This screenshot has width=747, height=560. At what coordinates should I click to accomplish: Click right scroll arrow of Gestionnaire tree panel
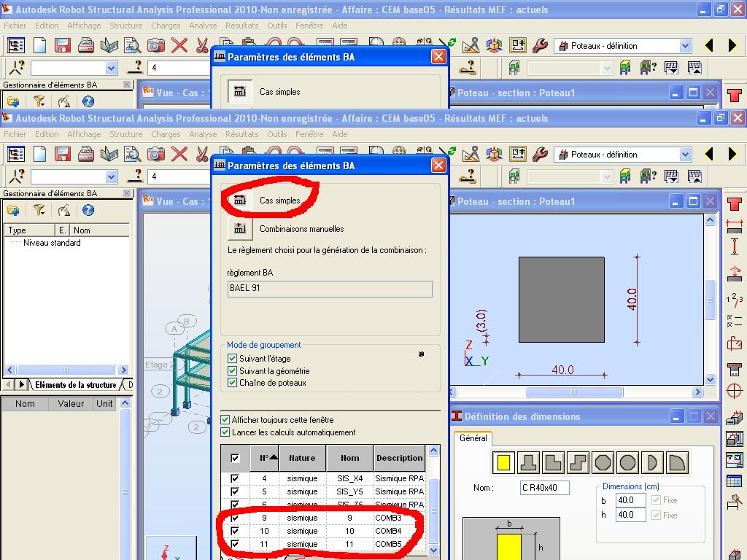coord(123,370)
